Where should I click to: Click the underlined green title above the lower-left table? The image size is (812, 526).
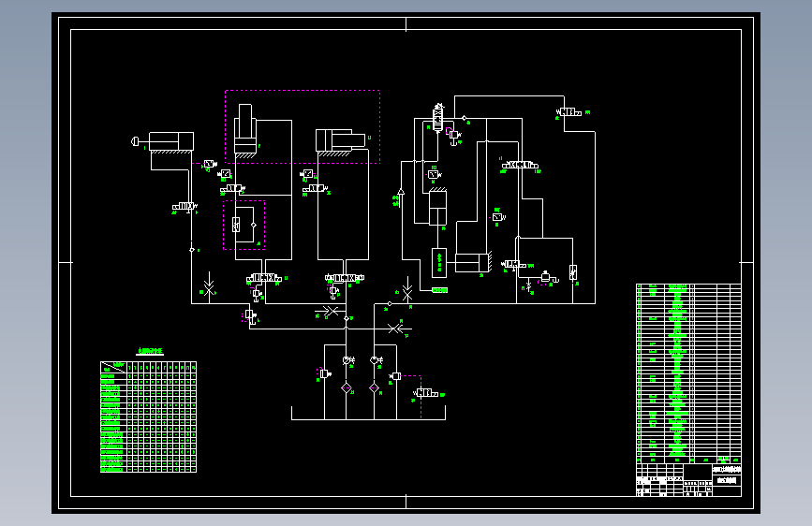[x=150, y=351]
